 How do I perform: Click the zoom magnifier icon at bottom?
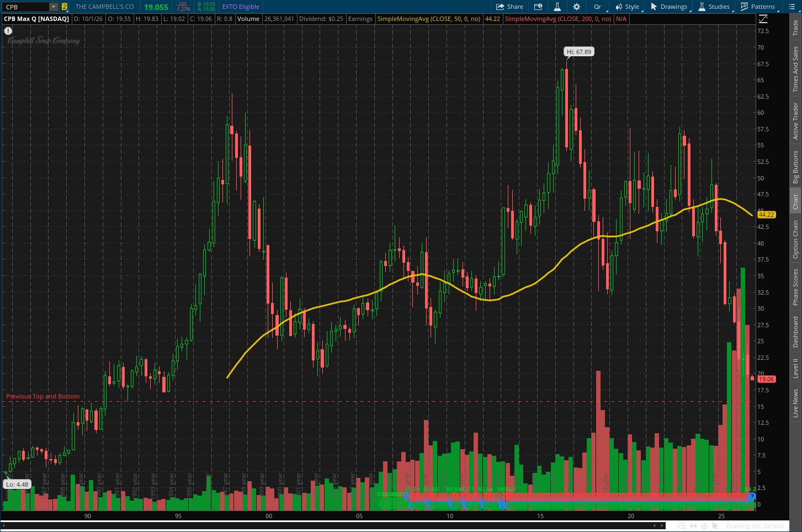(x=682, y=526)
